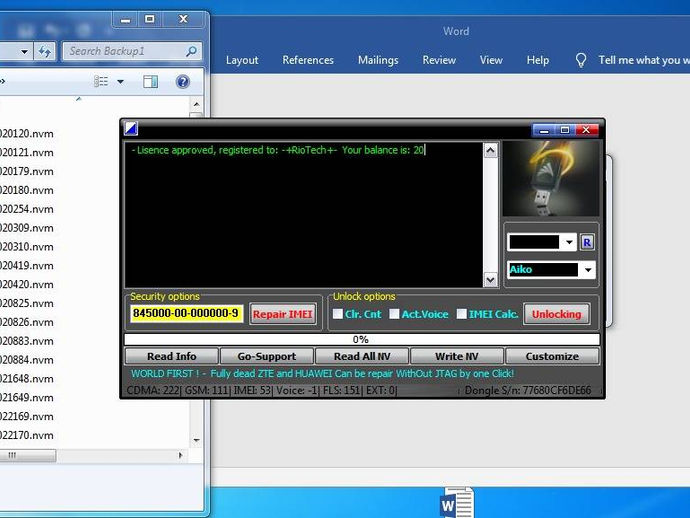690x518 pixels.
Task: Select file ending 20179.nvm
Action: point(27,172)
